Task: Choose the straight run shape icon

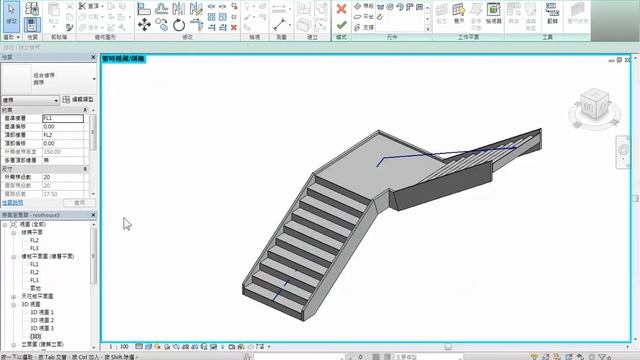Action: click(x=380, y=7)
